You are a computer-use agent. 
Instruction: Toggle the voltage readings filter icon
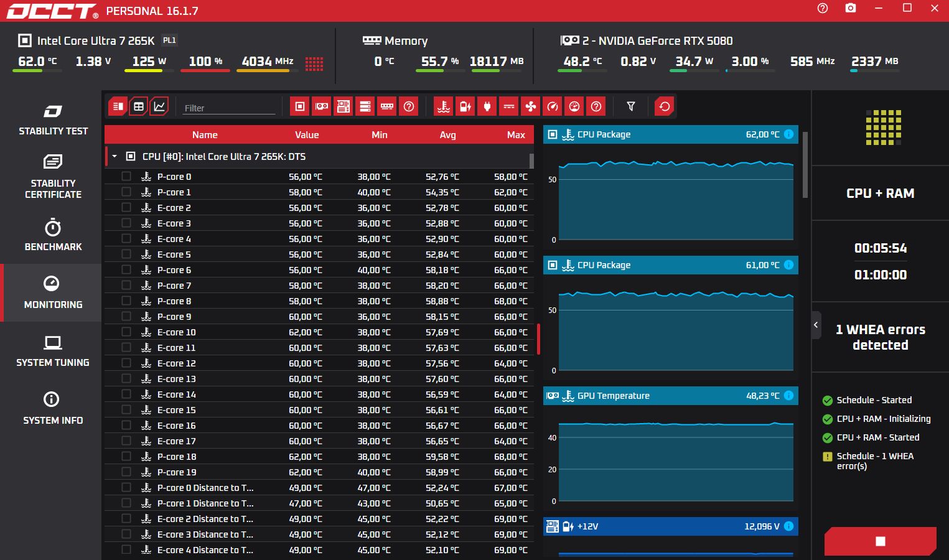(465, 106)
